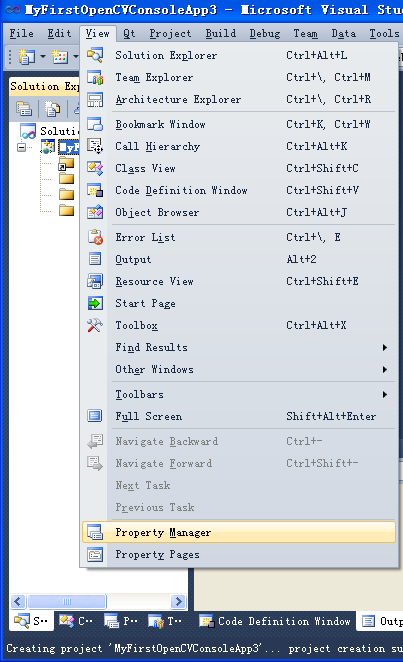Click Show All Files icon in Solution Explorer
Screen dimensions: 403x662
(52, 109)
